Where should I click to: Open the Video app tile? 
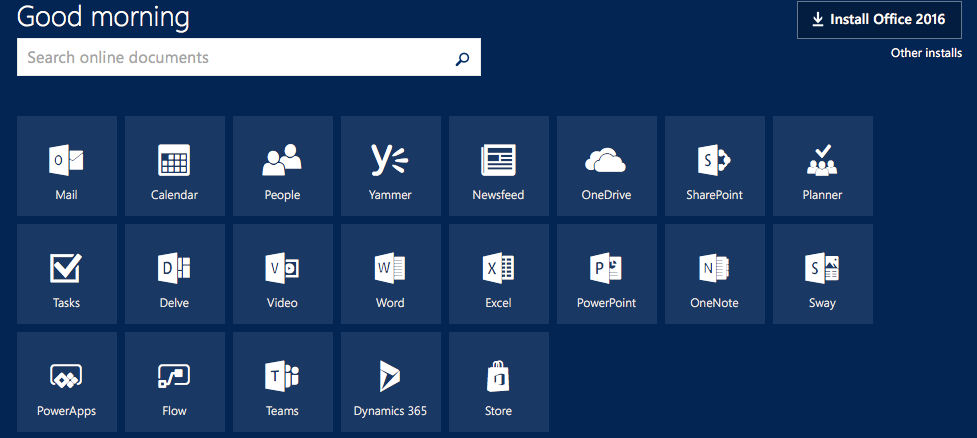click(x=282, y=274)
